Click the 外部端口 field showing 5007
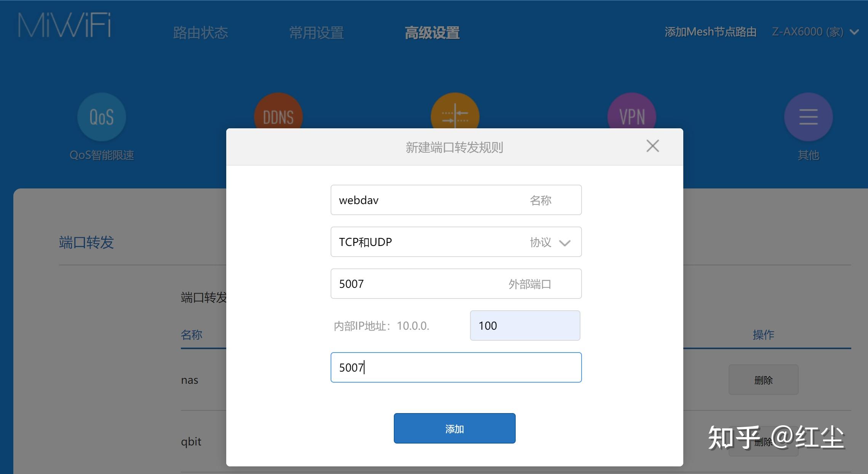 456,283
